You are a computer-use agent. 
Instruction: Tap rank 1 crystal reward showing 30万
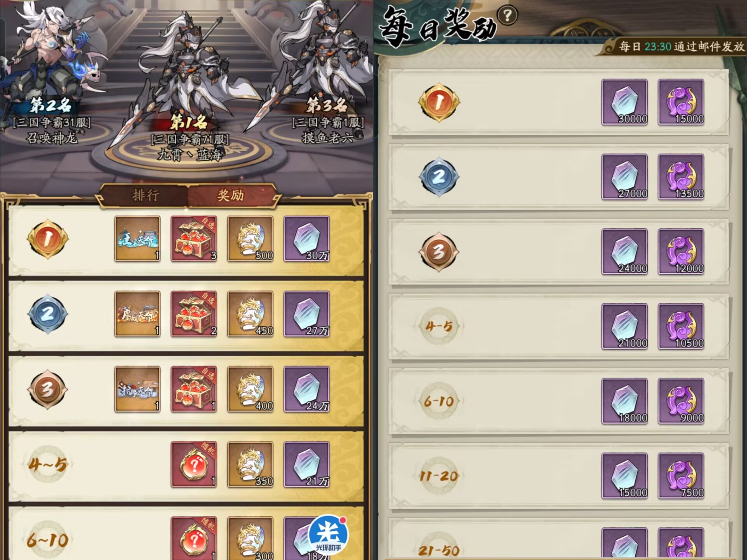307,239
